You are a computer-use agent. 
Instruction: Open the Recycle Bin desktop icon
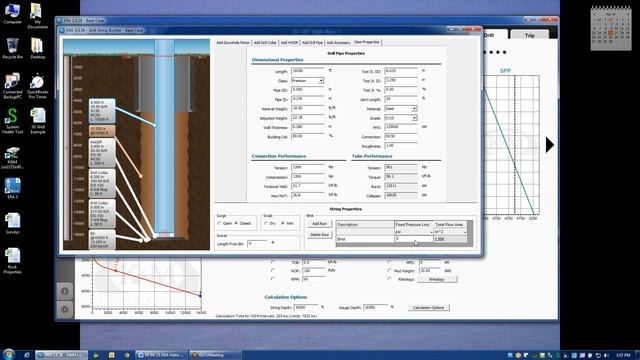[x=12, y=49]
